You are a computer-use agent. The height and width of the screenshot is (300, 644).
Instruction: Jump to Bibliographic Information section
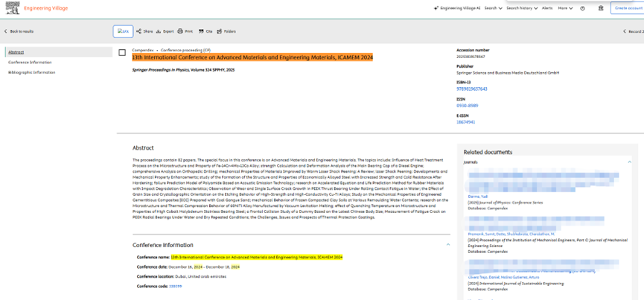pos(31,72)
